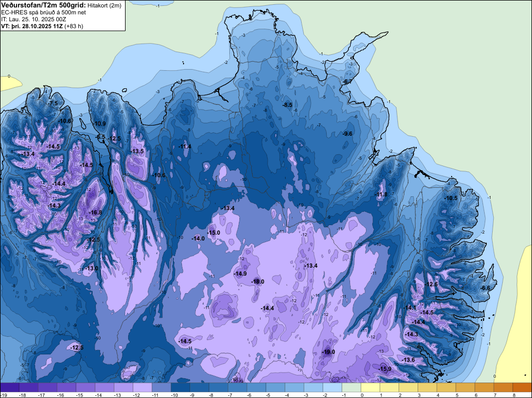Click the -13.0 temperature value on the map

(92, 268)
